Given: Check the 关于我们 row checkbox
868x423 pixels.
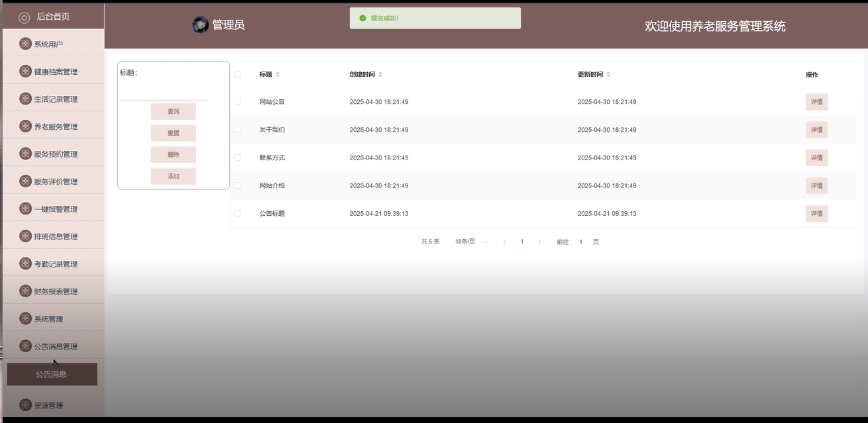Looking at the screenshot, I should coord(238,130).
